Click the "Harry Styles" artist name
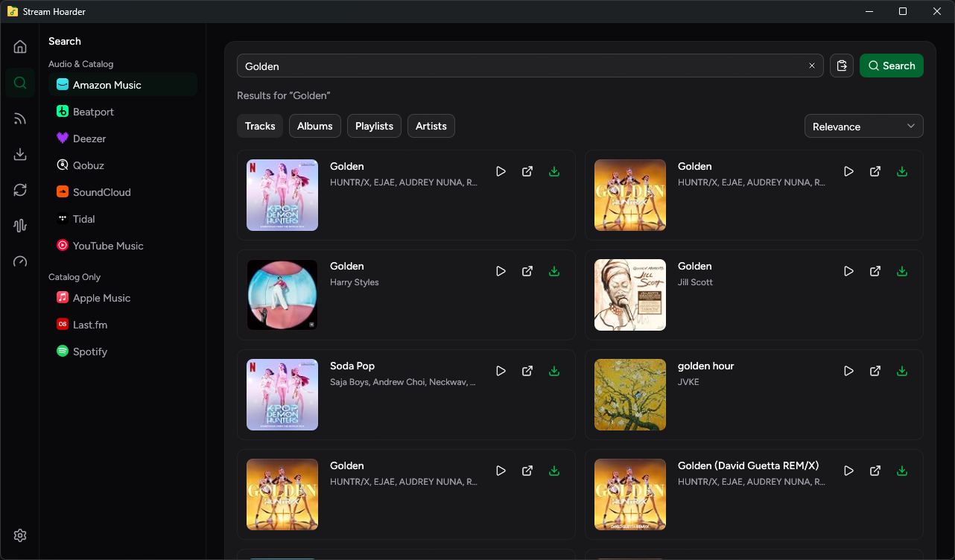The width and height of the screenshot is (955, 560). tap(355, 282)
